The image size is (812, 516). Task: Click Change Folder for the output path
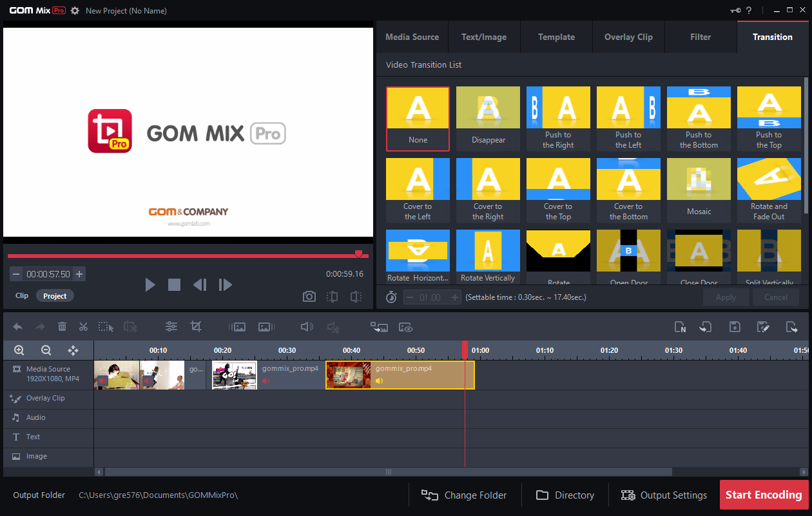pyautogui.click(x=464, y=495)
